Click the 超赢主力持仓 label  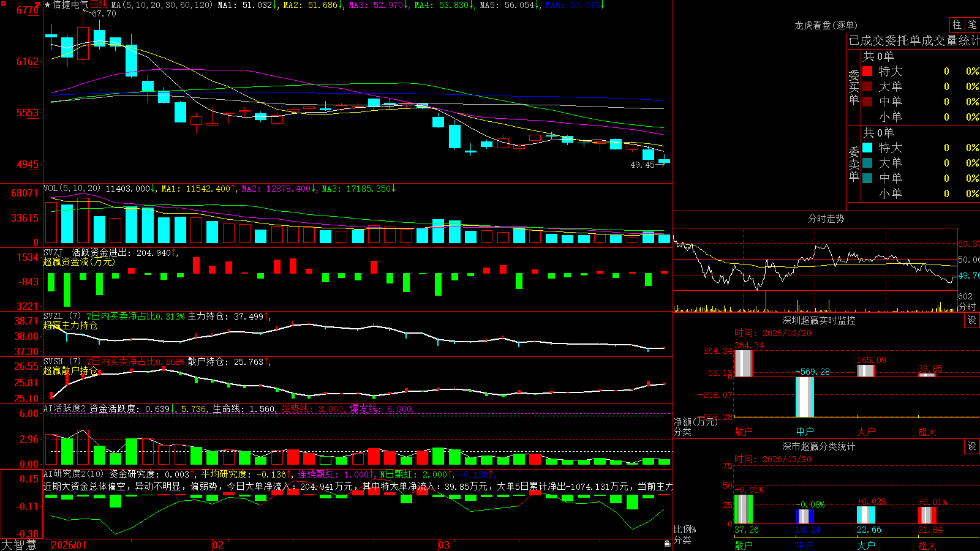[x=70, y=325]
